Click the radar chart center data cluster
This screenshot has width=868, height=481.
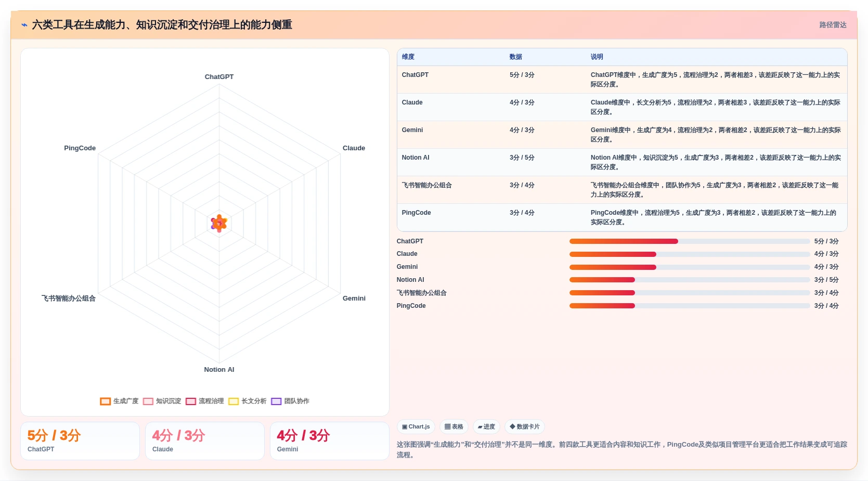pos(219,224)
